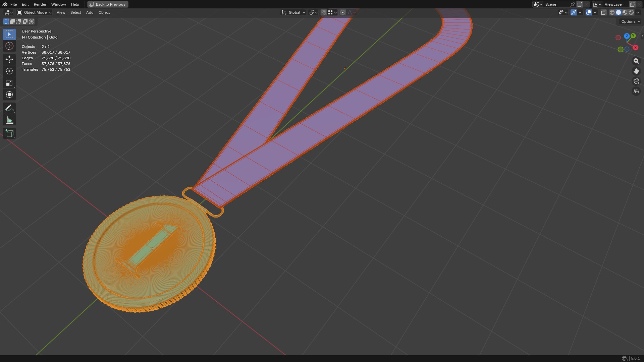Viewport: 644px width, 362px height.
Task: Choose the Invert Selection mode icon
Action: click(25, 21)
